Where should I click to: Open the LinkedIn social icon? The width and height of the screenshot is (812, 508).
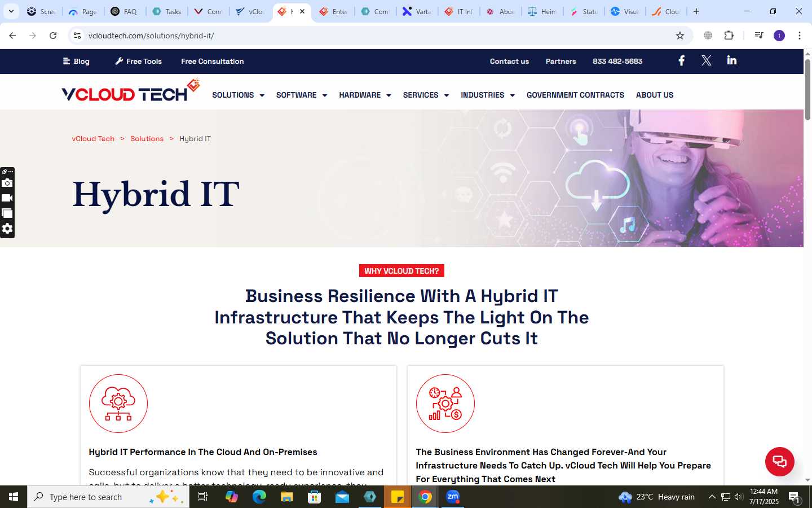click(731, 60)
